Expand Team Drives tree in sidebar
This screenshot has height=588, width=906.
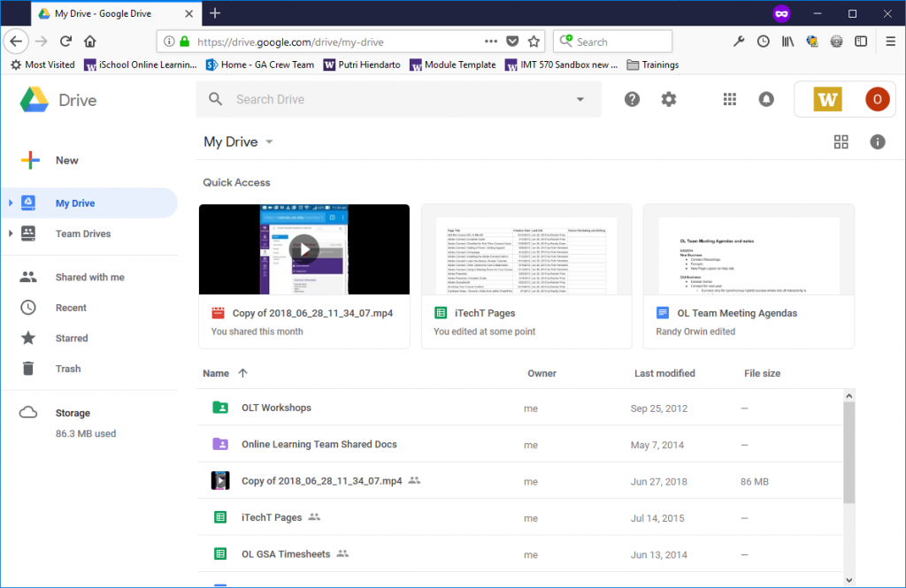pyautogui.click(x=11, y=233)
